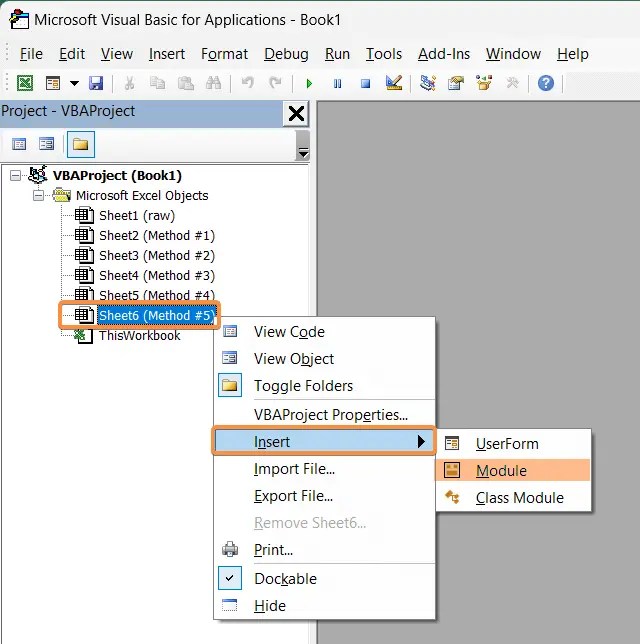Open the Object Browser toolbar icon
Image resolution: width=640 pixels, height=644 pixels.
coord(484,83)
